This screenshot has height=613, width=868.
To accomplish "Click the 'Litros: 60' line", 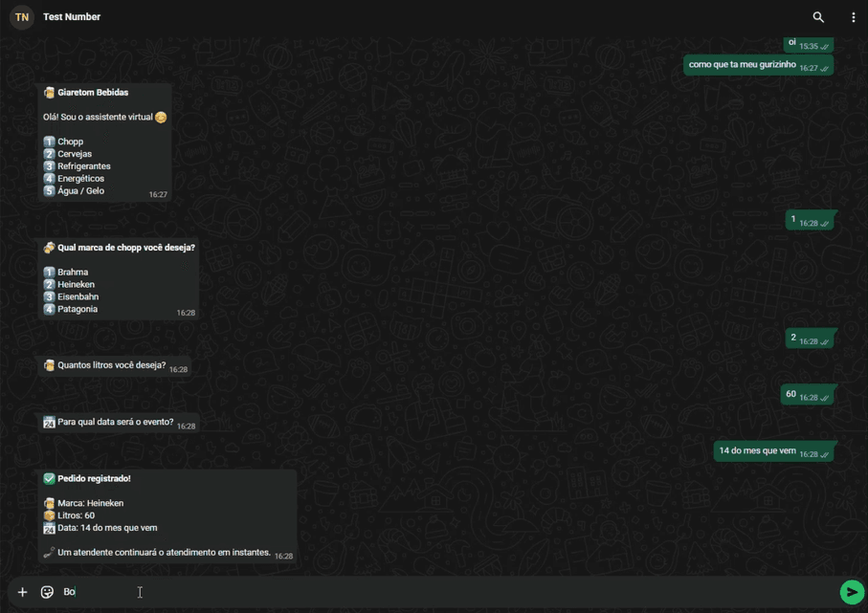I will (76, 515).
